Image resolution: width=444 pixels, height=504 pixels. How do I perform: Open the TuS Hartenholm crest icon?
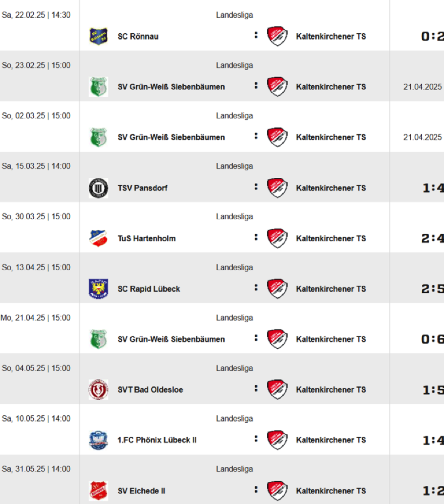click(98, 238)
